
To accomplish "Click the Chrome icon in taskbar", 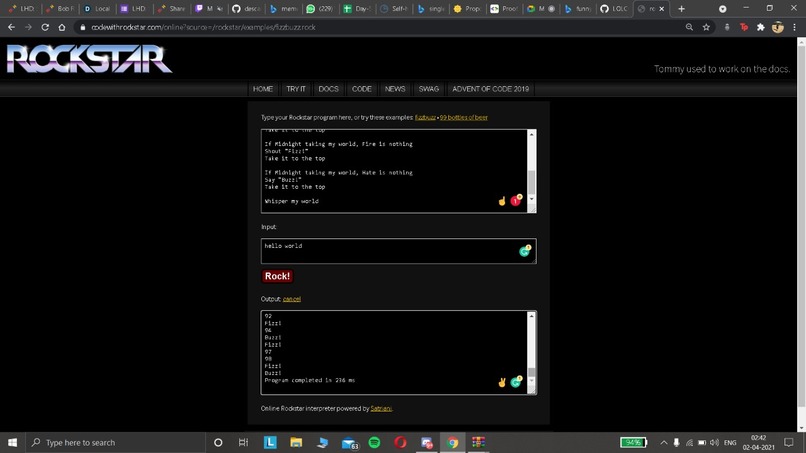I will click(x=452, y=442).
